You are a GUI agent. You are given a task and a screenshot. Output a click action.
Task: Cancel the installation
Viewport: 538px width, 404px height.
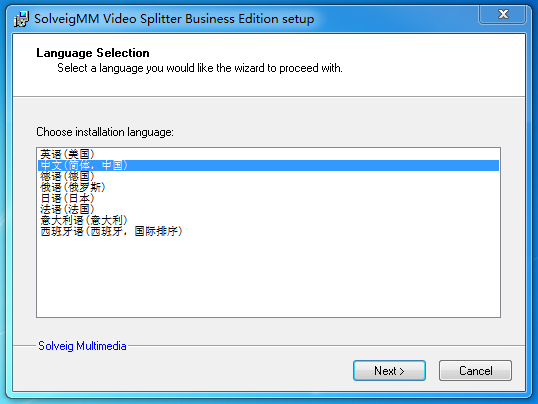pyautogui.click(x=475, y=371)
